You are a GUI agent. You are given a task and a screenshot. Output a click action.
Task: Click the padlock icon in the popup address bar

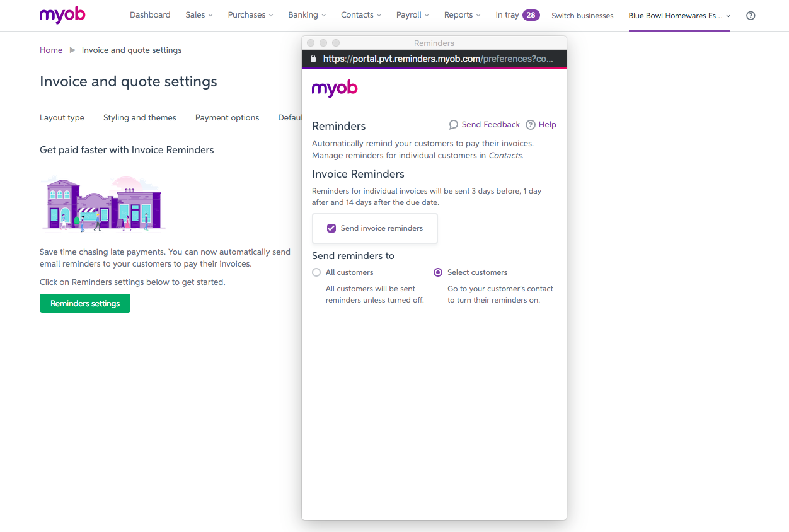(x=313, y=59)
